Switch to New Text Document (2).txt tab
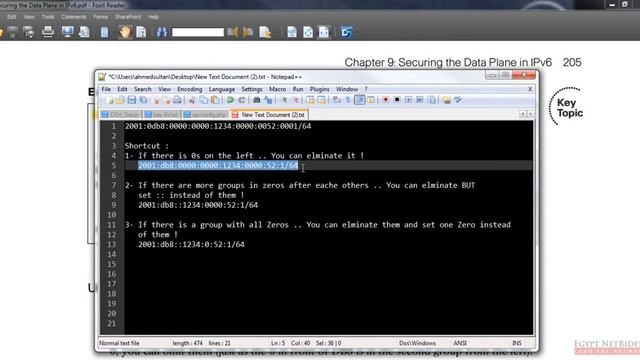The image size is (640, 360). tap(269, 115)
